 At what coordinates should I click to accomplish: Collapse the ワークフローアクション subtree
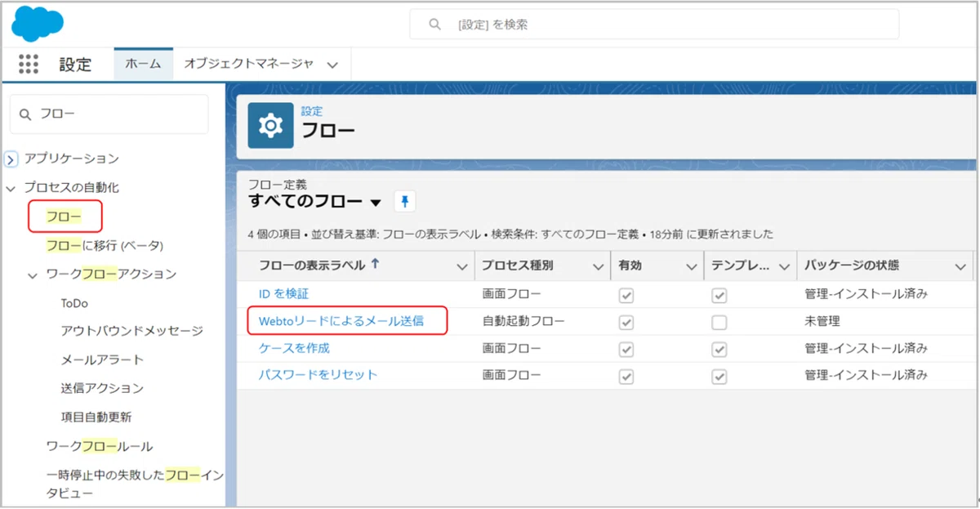33,275
